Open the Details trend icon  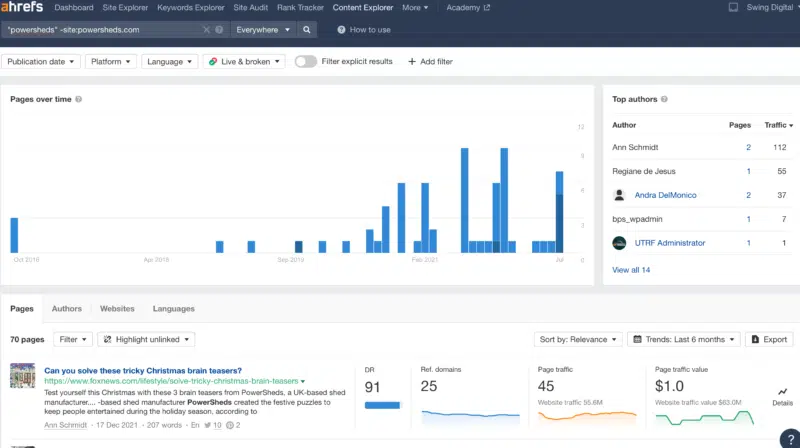[782, 392]
